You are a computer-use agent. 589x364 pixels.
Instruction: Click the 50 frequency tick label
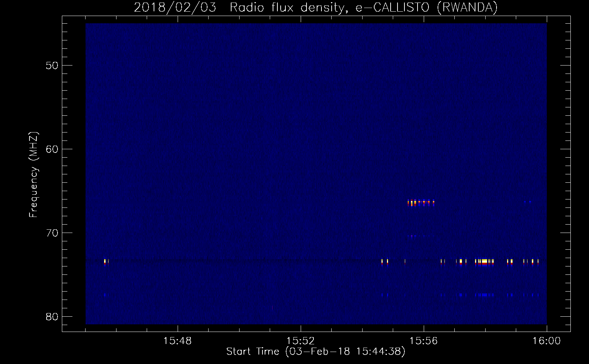click(x=52, y=66)
